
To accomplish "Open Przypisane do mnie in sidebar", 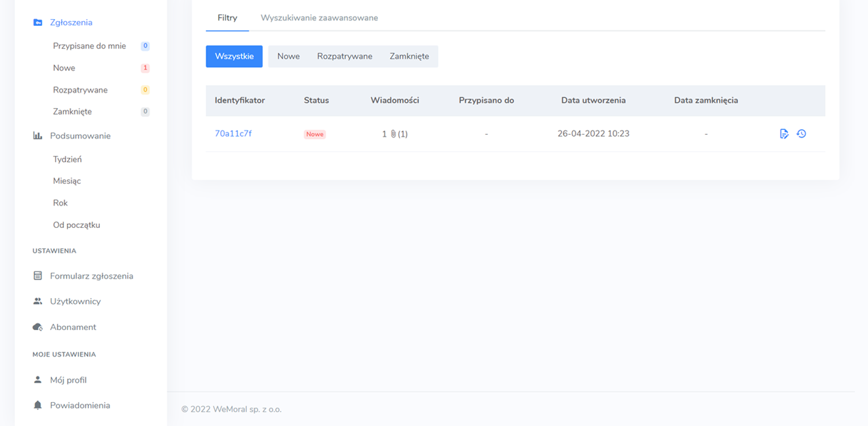I will pos(90,46).
